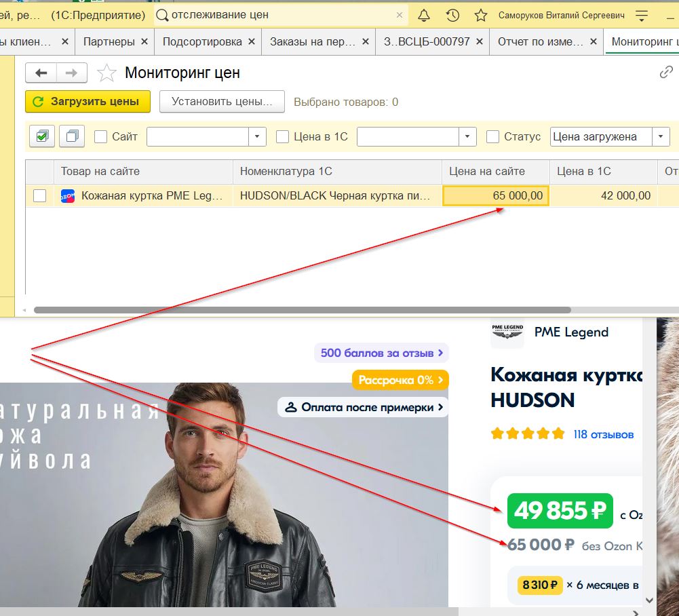Click the search magnifier icon
This screenshot has height=616, width=679.
click(x=162, y=16)
